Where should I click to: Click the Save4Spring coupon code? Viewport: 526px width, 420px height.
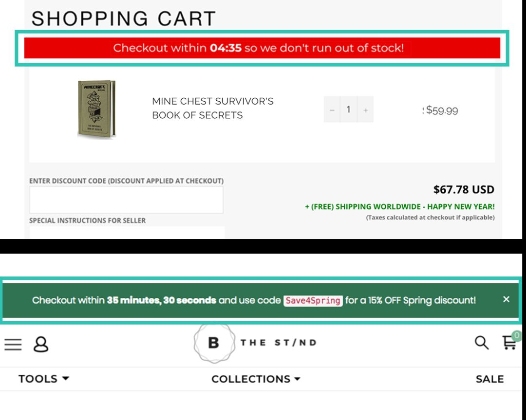point(313,300)
